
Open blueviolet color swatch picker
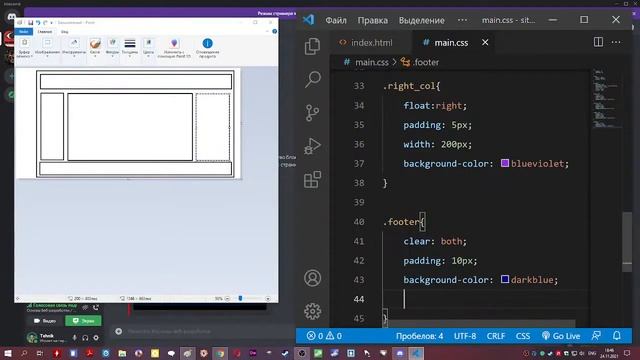[505, 163]
